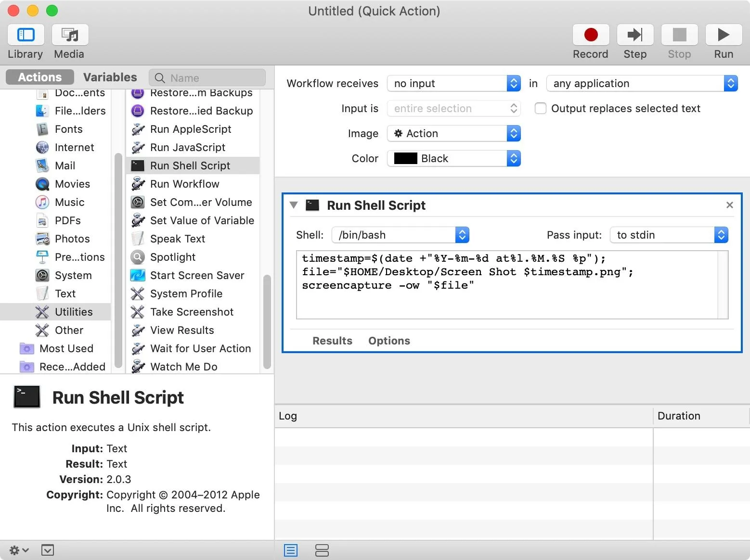Enable Output replaces selected text checkbox

tap(541, 108)
